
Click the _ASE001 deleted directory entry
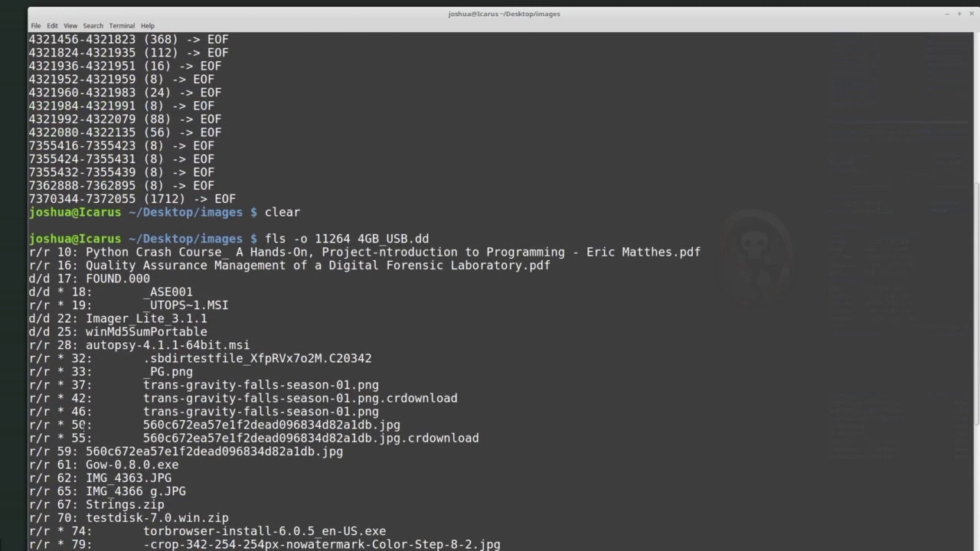click(111, 292)
